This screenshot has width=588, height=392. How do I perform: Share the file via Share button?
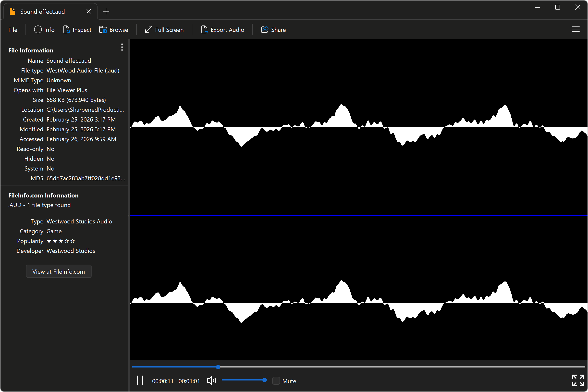click(273, 30)
